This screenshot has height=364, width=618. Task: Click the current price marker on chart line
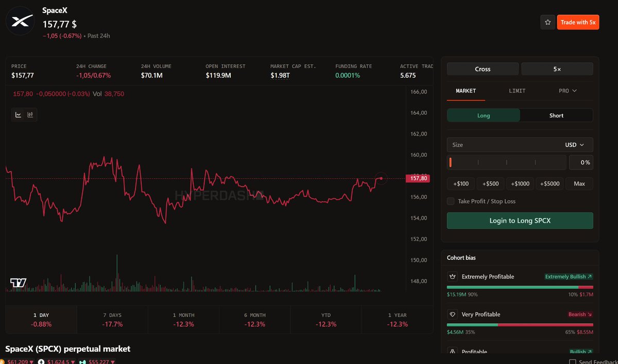pos(381,178)
